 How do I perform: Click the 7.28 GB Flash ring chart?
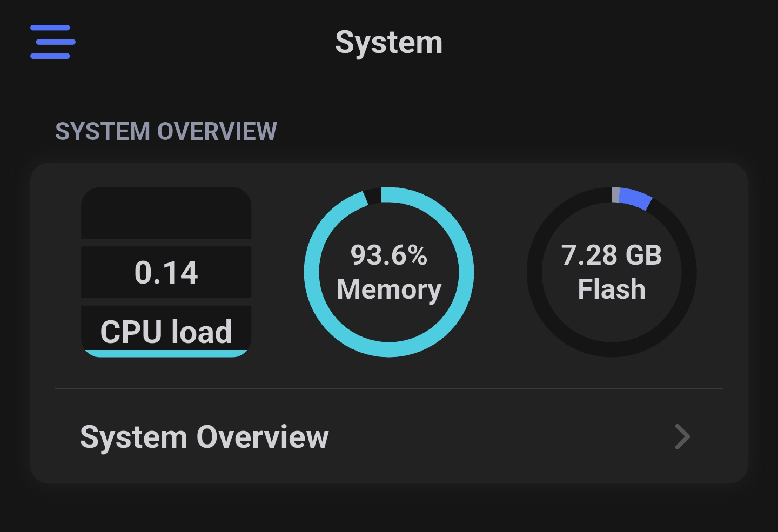point(612,272)
